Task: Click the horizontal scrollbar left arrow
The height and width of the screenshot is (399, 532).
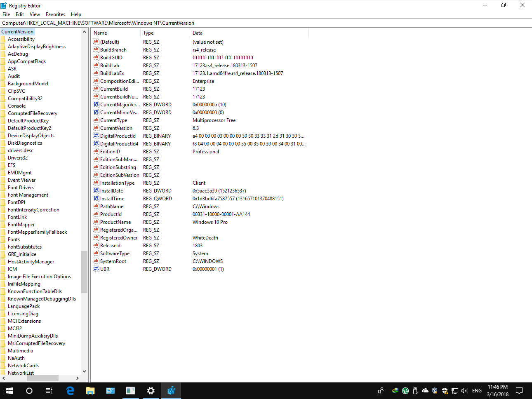Action: click(x=4, y=378)
